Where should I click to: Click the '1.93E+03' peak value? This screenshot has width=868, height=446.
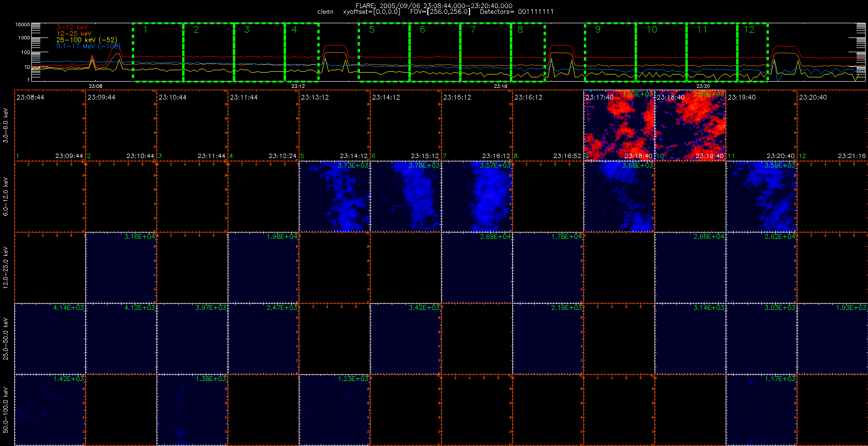(x=851, y=307)
